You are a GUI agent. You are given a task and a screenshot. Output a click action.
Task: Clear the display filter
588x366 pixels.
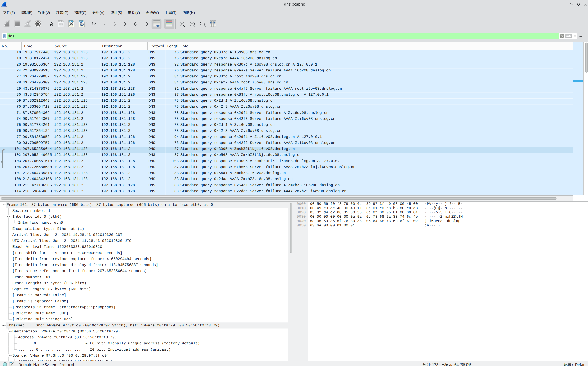562,36
